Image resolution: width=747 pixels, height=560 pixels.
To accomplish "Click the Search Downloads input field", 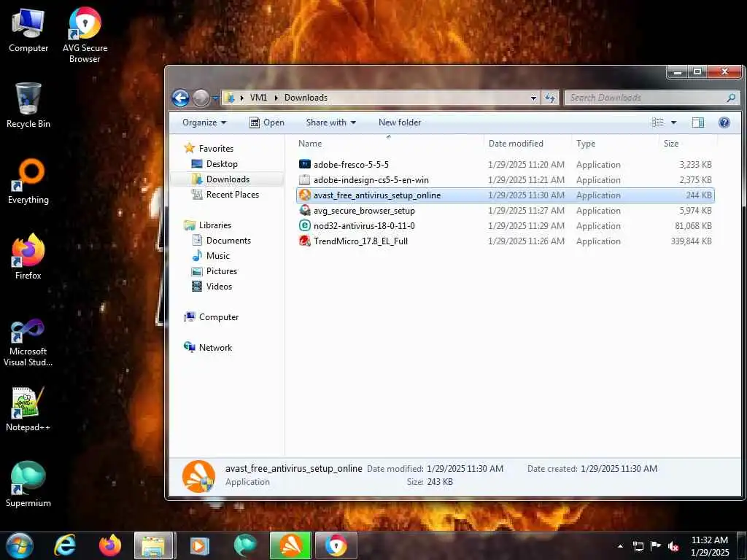I will [646, 98].
